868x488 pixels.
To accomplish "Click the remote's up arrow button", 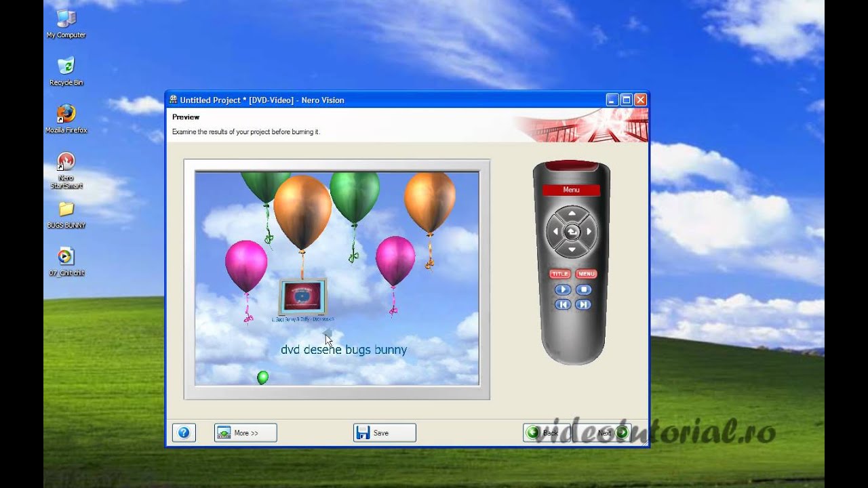I will point(572,213).
